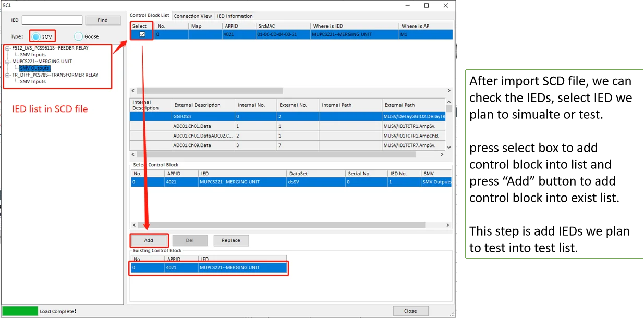Image resolution: width=644 pixels, height=319 pixels.
Task: Click the Internal No. column header
Action: click(x=255, y=105)
